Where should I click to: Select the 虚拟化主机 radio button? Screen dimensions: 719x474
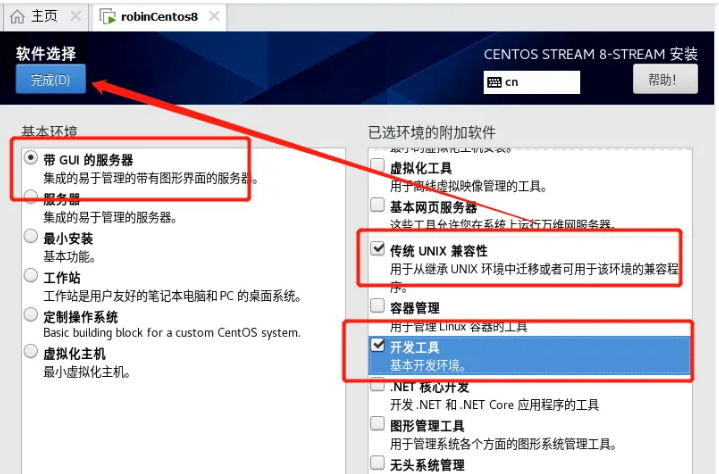tap(31, 352)
